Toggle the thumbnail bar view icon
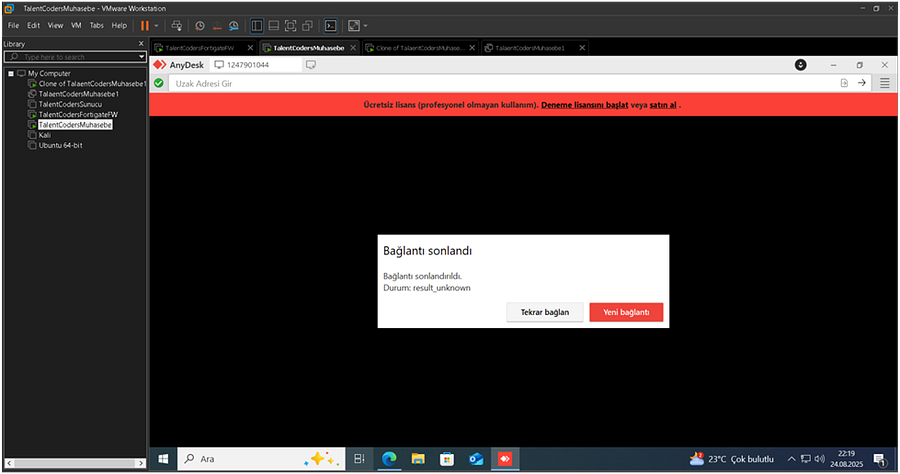The width and height of the screenshot is (900, 474). click(x=274, y=26)
